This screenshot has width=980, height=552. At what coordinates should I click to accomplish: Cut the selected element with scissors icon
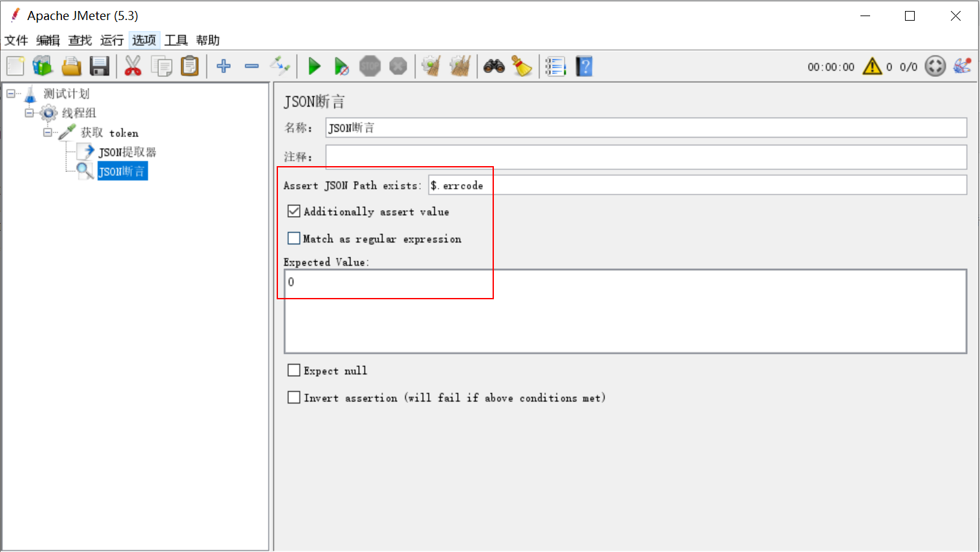(133, 66)
